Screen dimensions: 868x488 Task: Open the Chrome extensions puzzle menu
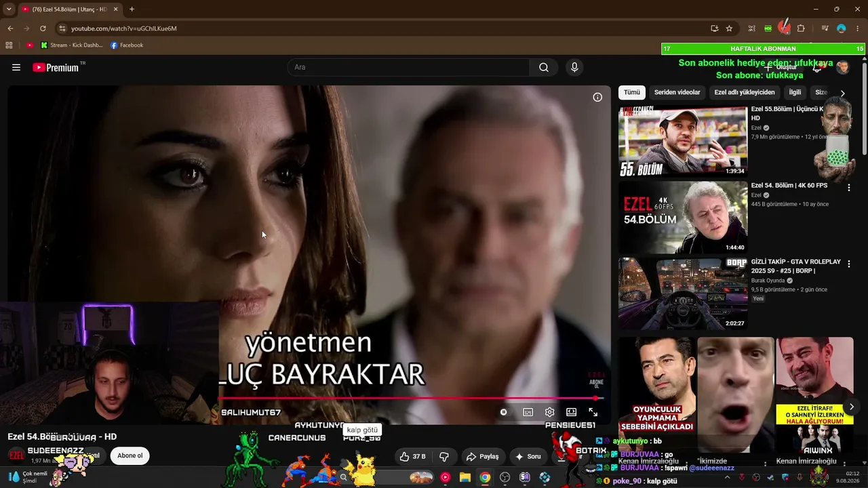click(801, 28)
